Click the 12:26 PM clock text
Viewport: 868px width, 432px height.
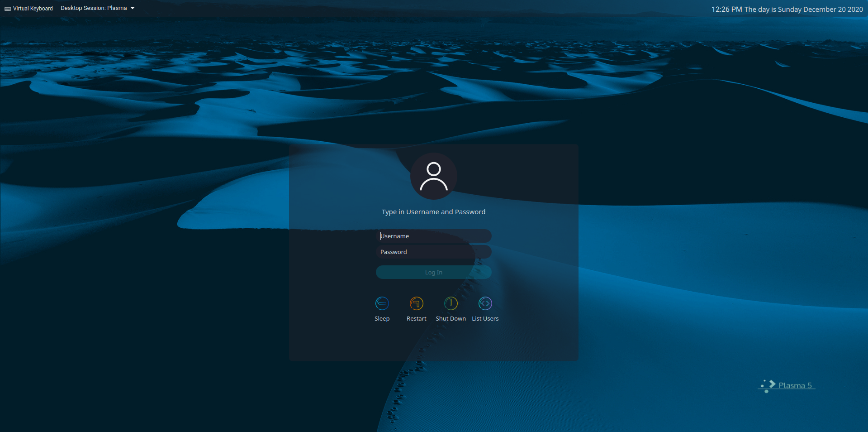coord(726,9)
